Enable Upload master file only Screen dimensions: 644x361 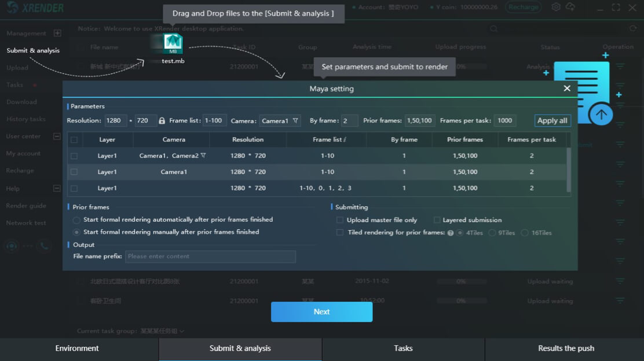340,220
